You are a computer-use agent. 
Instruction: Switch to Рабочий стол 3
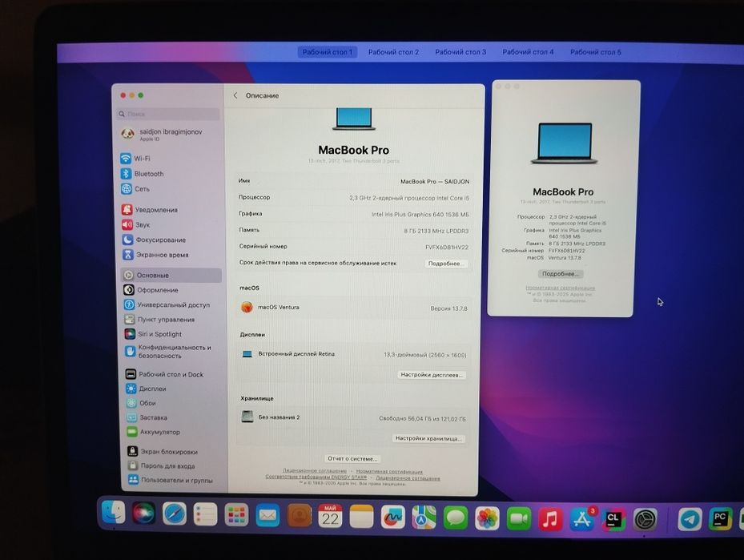pos(460,52)
